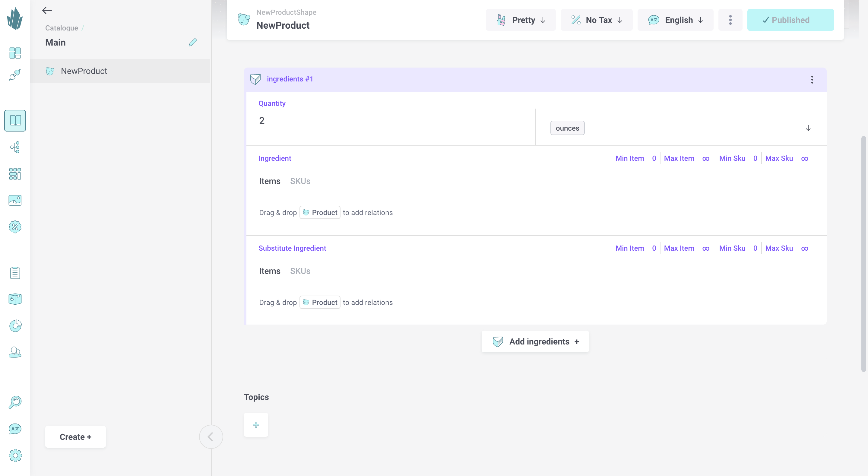The width and height of the screenshot is (868, 476).
Task: Open the grids icon in sidebar
Action: 15,174
